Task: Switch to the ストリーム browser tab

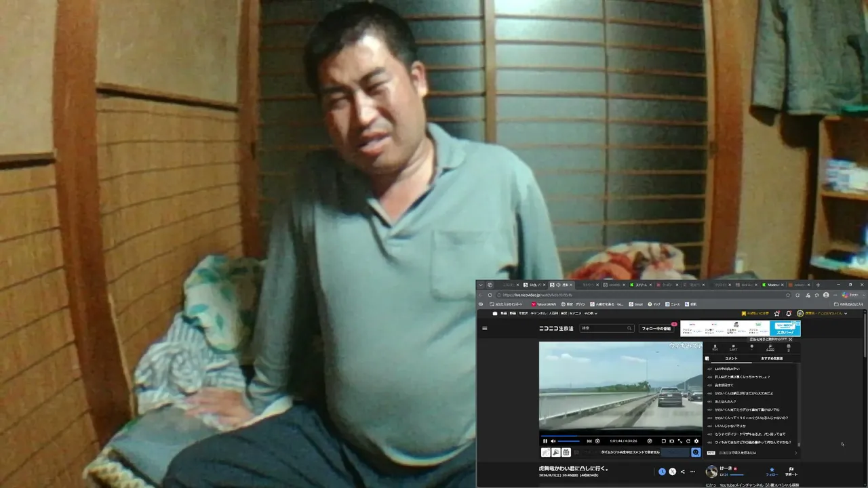Action: [x=641, y=285]
